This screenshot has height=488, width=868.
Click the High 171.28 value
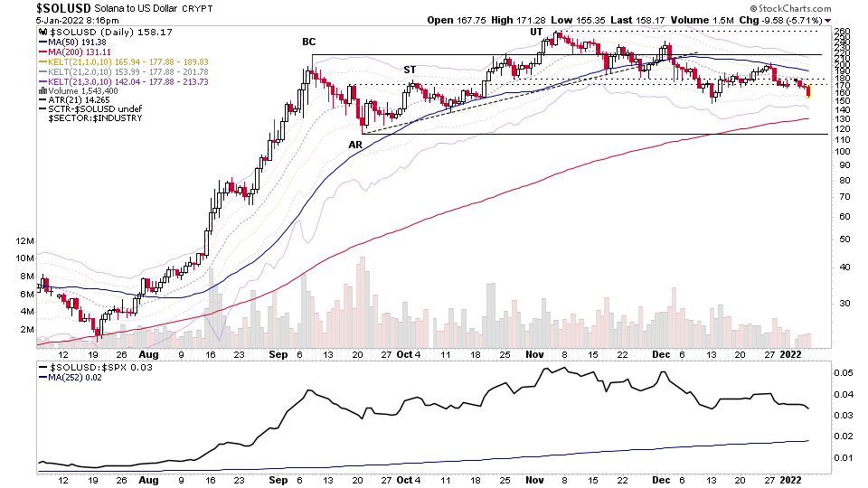tap(519, 20)
